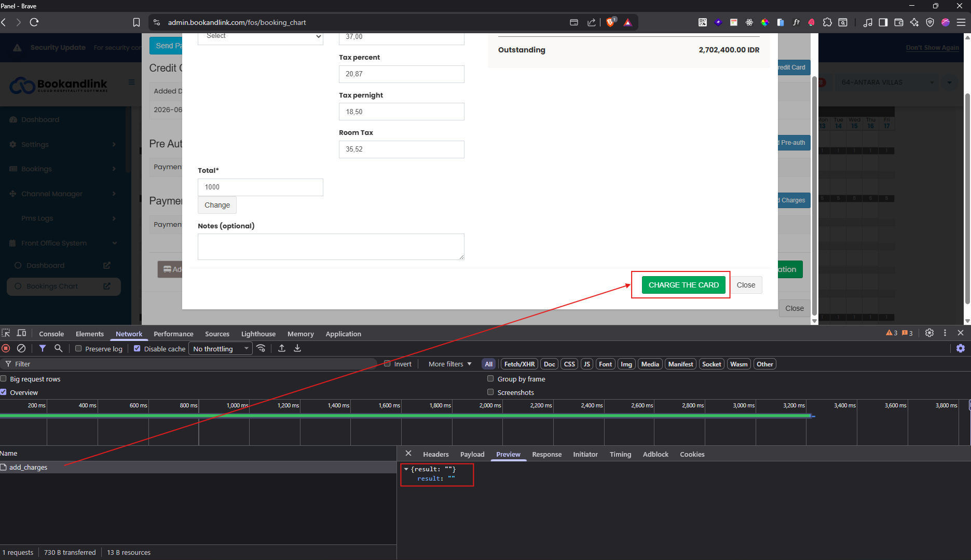
Task: Select the Fetch/XHR filter toggle
Action: pyautogui.click(x=519, y=364)
